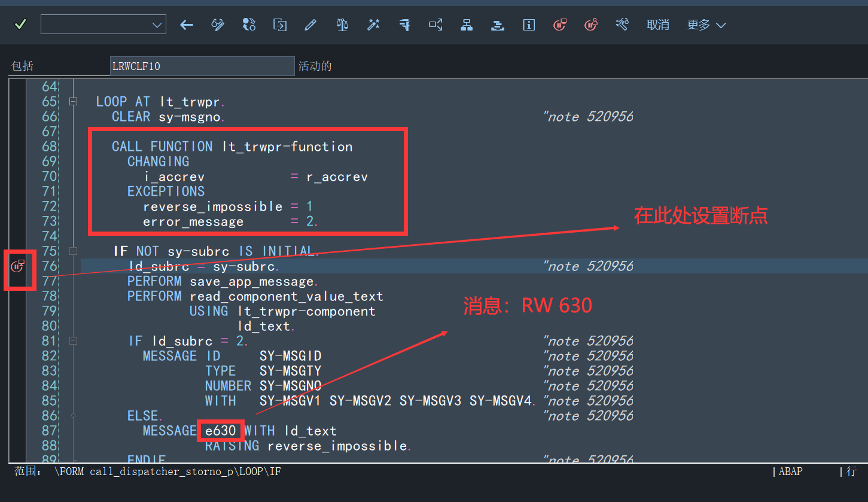Click the other object icon
868x502 pixels.
coord(280,25)
